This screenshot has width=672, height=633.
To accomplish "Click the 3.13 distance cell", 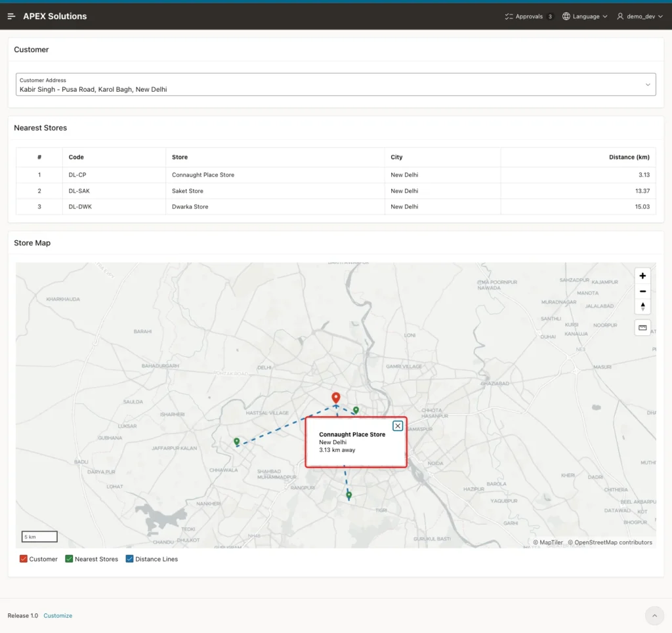I will tap(578, 174).
